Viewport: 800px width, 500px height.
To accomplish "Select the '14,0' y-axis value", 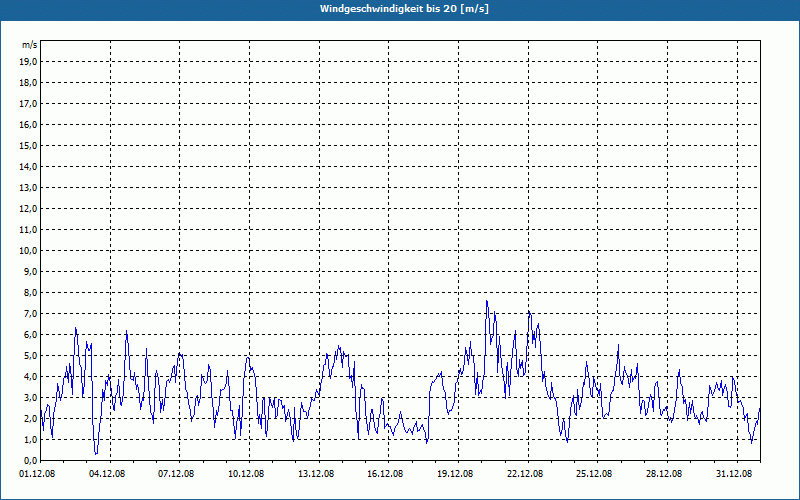I will [x=28, y=166].
